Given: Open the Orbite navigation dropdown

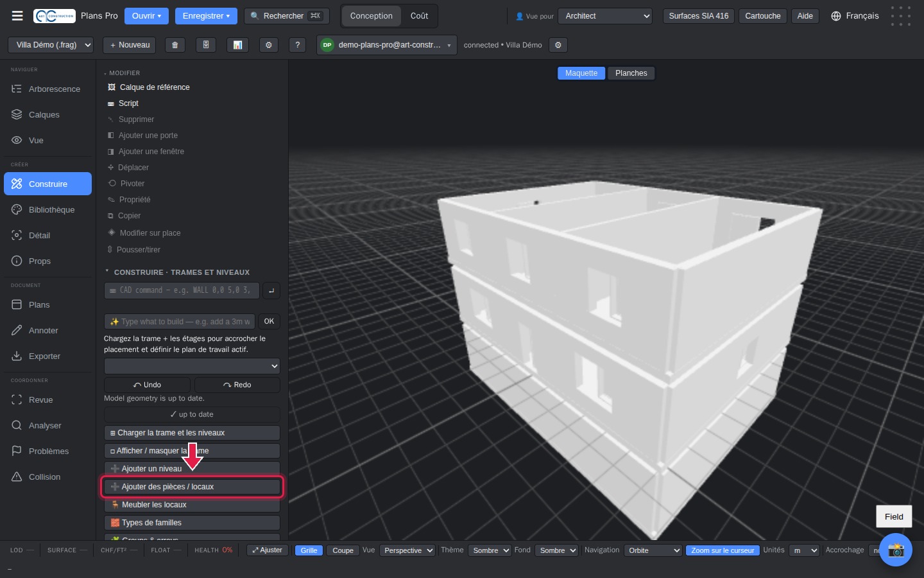Looking at the screenshot, I should click(x=653, y=550).
